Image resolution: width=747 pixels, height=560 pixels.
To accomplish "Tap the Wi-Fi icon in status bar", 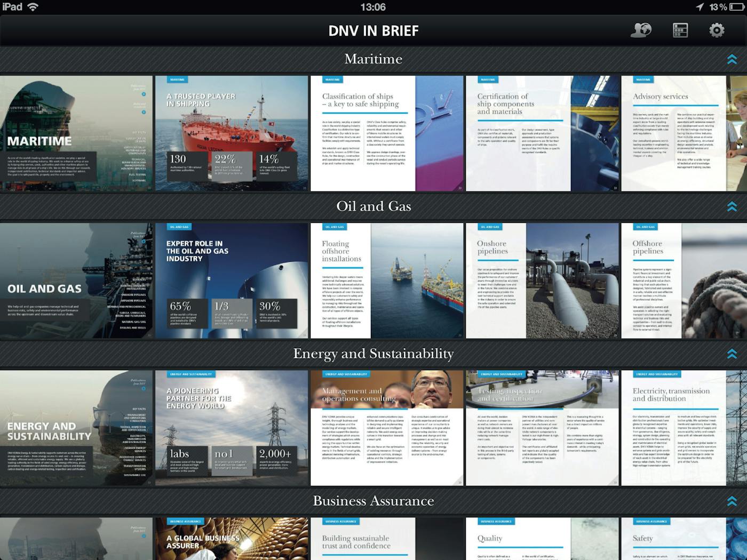I will click(33, 7).
